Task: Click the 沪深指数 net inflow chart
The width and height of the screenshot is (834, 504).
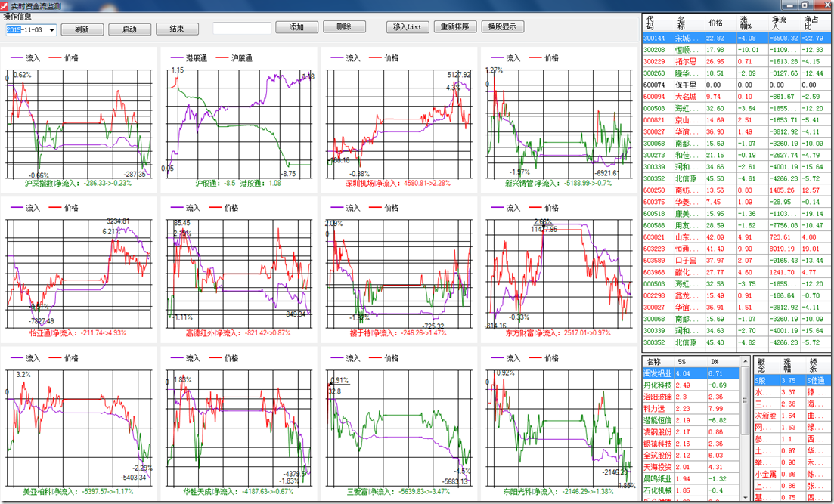Action: 79,119
